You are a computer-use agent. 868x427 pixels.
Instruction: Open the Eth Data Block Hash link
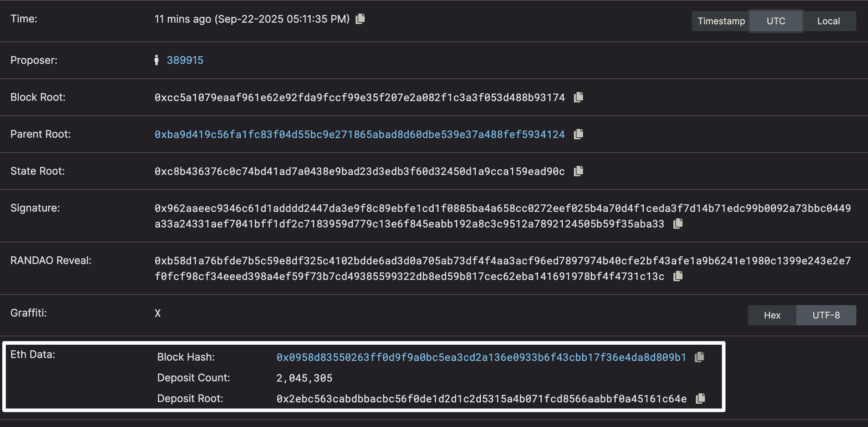pos(481,357)
